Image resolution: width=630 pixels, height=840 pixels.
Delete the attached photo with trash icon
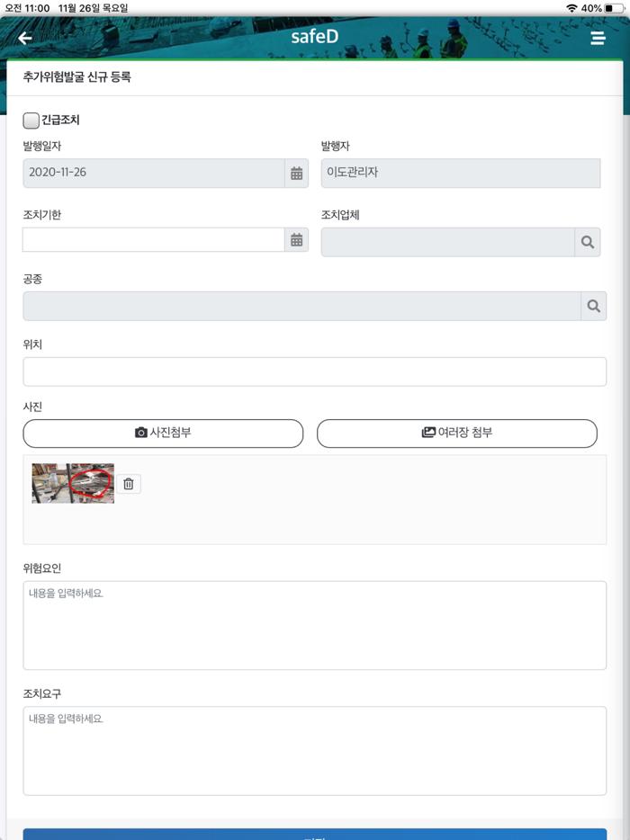pyautogui.click(x=128, y=483)
